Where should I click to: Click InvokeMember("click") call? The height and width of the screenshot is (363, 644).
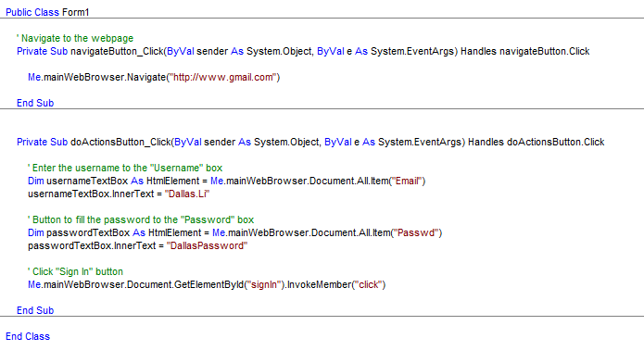(336, 284)
